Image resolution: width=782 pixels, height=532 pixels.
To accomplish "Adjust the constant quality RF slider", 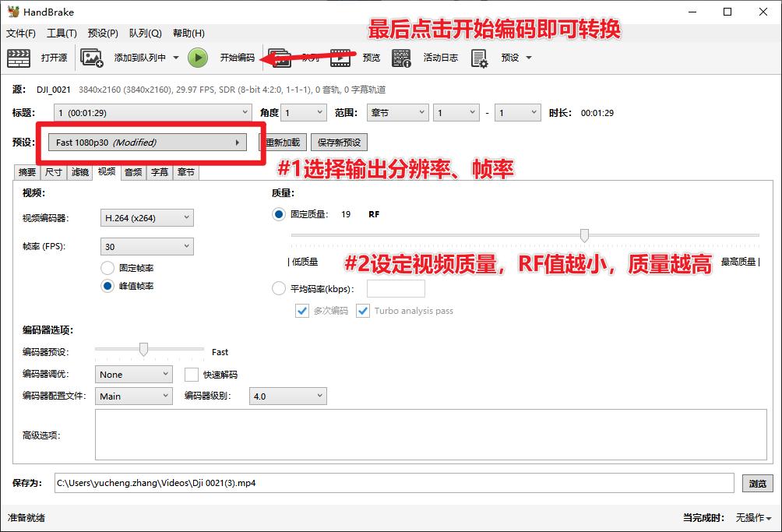I will 585,234.
